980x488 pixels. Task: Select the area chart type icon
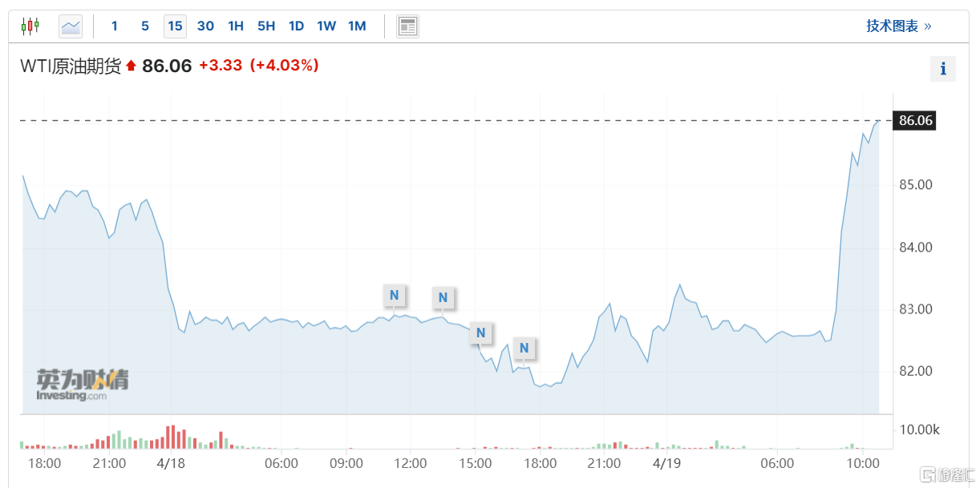click(71, 26)
